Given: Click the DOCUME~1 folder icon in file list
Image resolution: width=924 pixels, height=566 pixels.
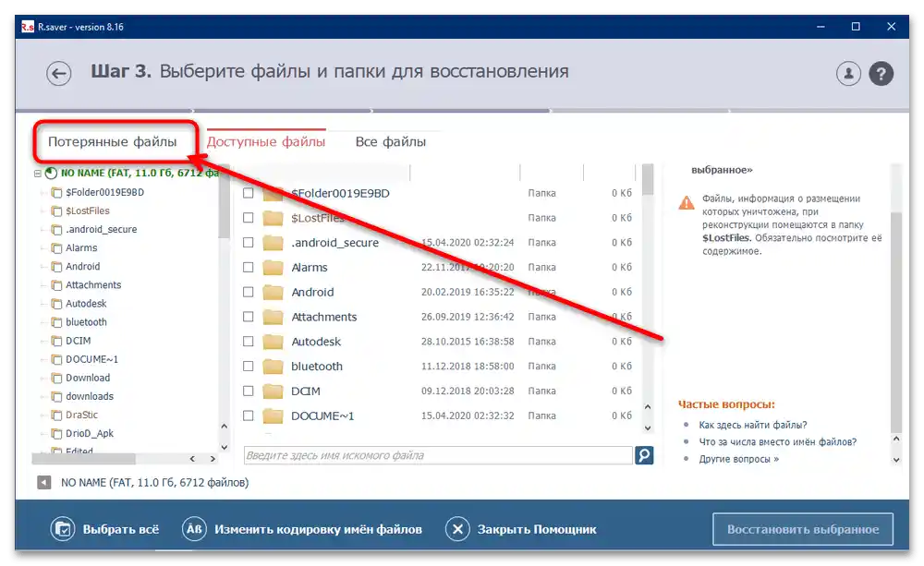Looking at the screenshot, I should (273, 415).
